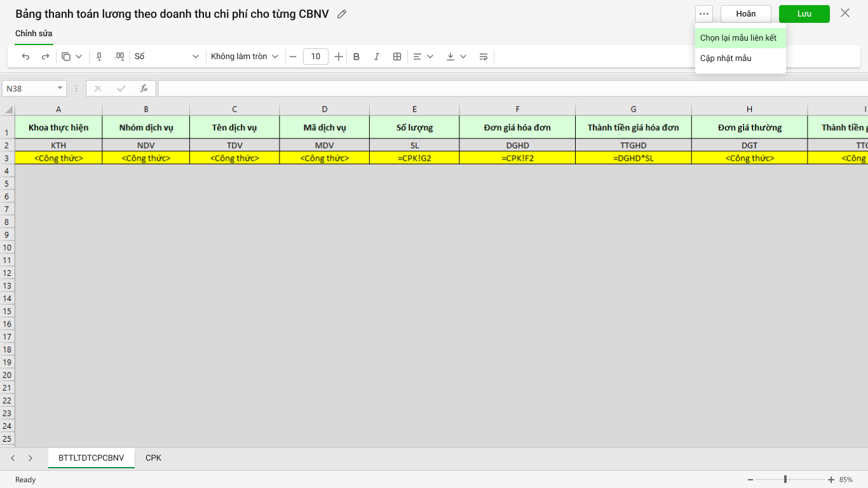Open the 'Số' number format dropdown
This screenshot has height=488, width=868.
pos(167,57)
